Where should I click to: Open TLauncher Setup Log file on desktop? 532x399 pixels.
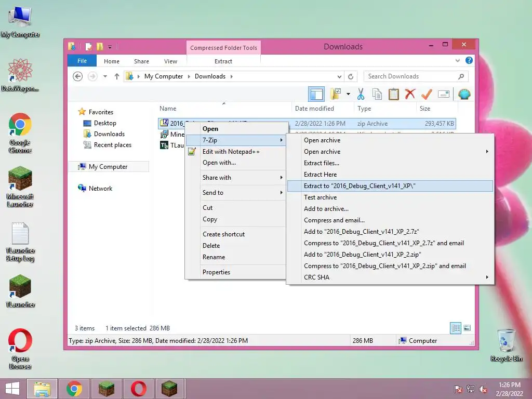click(20, 242)
